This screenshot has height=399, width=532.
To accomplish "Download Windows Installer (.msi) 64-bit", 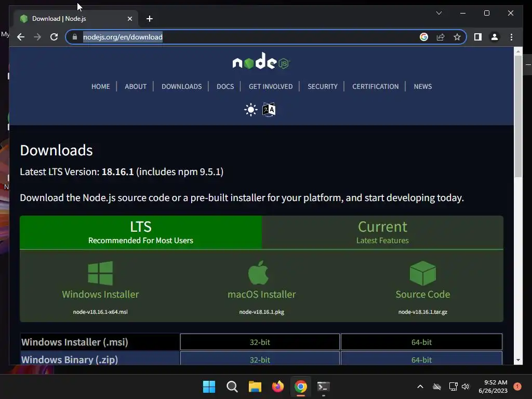I will [421, 342].
